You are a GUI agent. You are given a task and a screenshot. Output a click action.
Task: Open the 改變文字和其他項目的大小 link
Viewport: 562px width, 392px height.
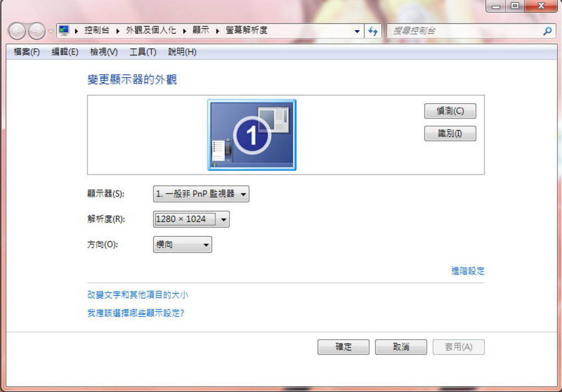(x=138, y=295)
